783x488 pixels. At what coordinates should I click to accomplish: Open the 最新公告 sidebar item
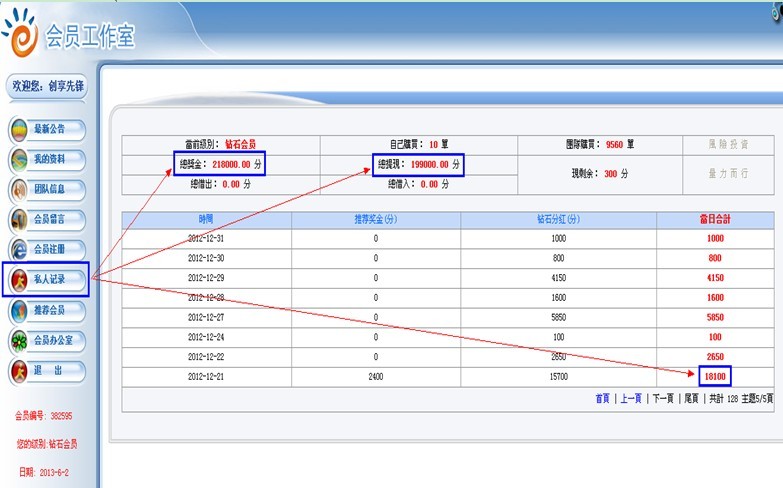click(47, 130)
